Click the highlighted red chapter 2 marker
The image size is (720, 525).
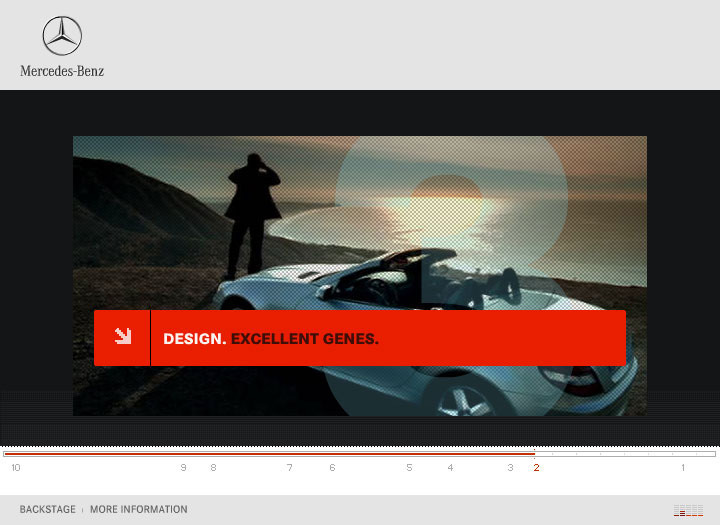(536, 468)
